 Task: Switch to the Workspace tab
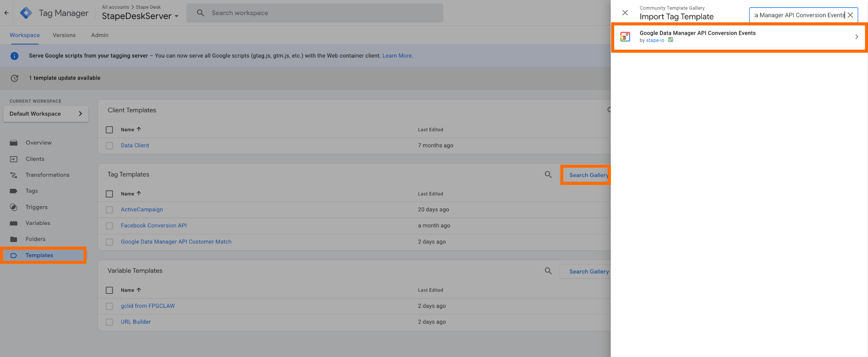[25, 35]
